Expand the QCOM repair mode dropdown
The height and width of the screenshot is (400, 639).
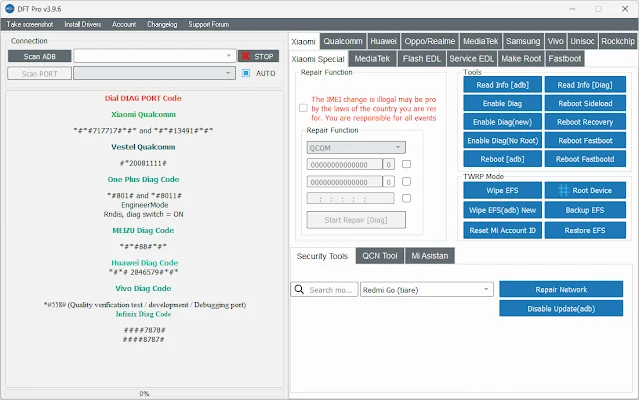356,147
